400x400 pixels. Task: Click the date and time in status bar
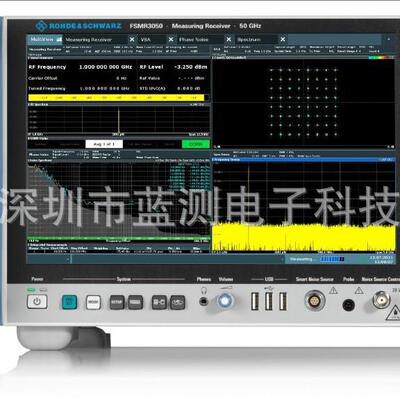coord(381,260)
